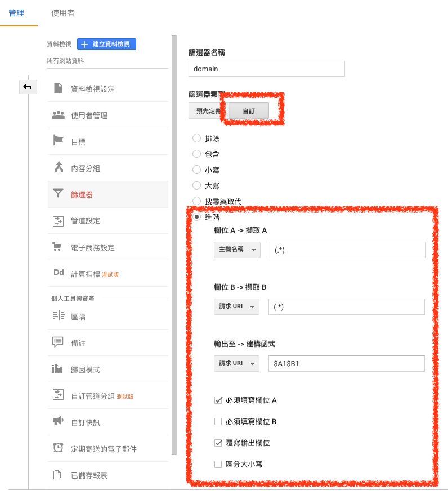Choose the 預先定義 filter type button
Screen dimensions: 448x491
pos(208,111)
